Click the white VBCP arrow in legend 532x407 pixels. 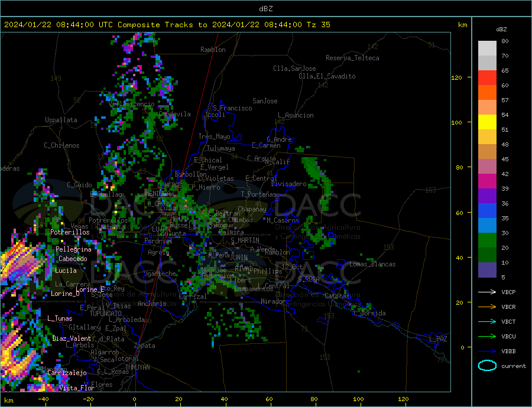(487, 292)
